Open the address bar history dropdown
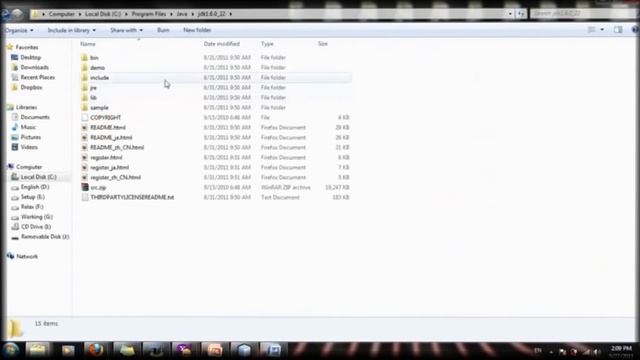This screenshot has height=360, width=640. click(510, 14)
